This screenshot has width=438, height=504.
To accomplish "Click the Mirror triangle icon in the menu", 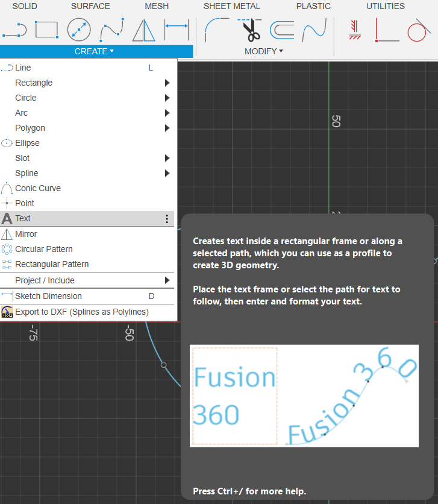I will (x=7, y=234).
